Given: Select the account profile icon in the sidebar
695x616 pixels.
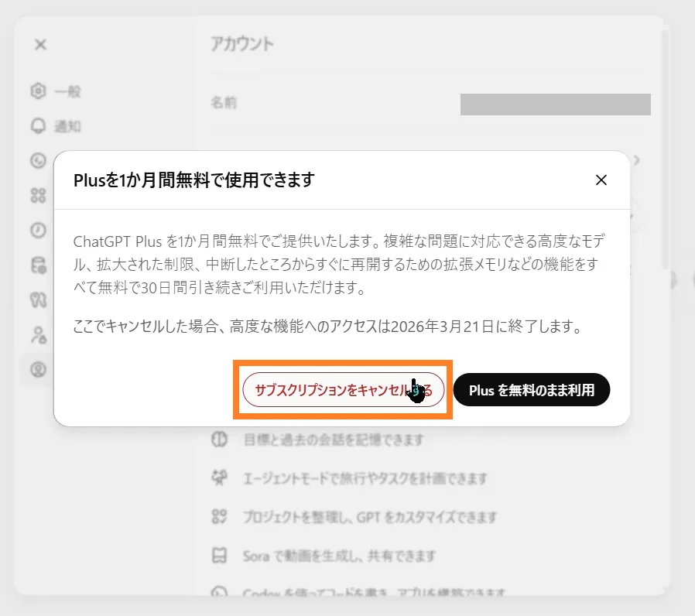Looking at the screenshot, I should point(38,369).
